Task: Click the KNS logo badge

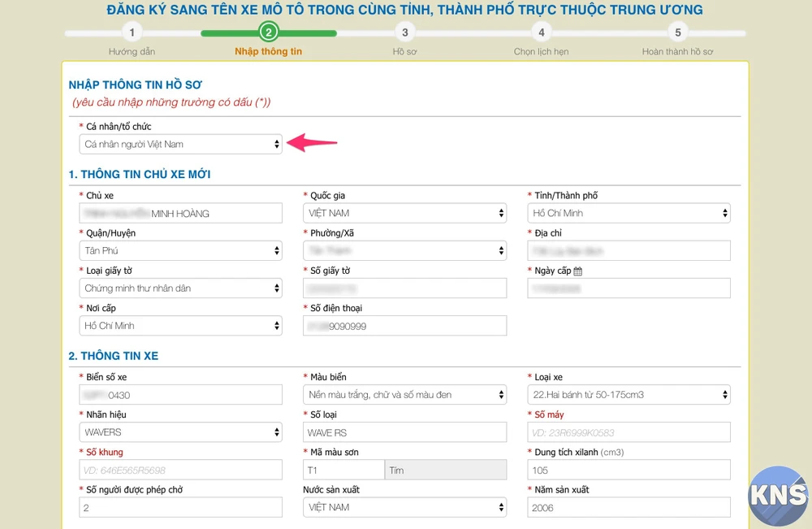Action: (x=778, y=496)
